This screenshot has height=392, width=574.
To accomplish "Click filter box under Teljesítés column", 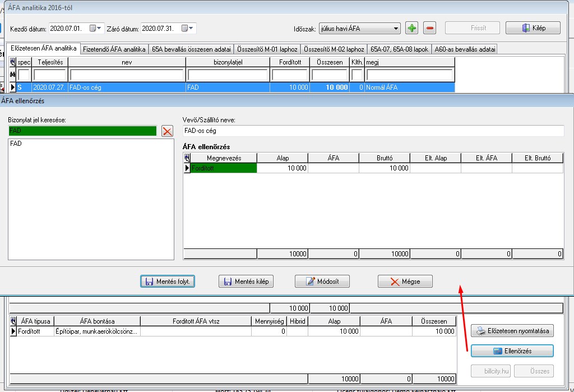I will [50, 75].
